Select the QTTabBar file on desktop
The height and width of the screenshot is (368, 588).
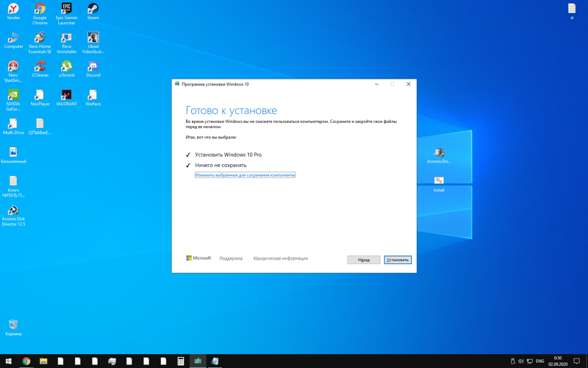(x=40, y=127)
